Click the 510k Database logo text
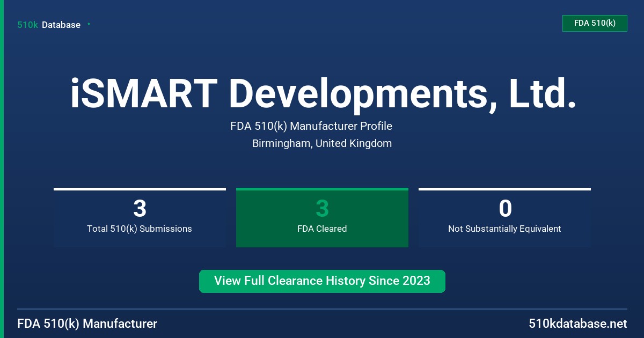644x338 pixels. pyautogui.click(x=49, y=25)
